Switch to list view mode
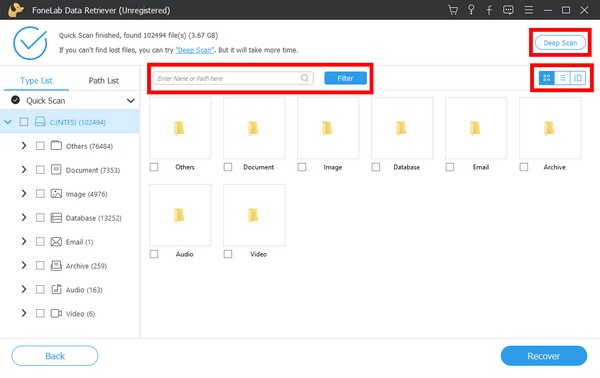The width and height of the screenshot is (600, 378). [x=562, y=78]
